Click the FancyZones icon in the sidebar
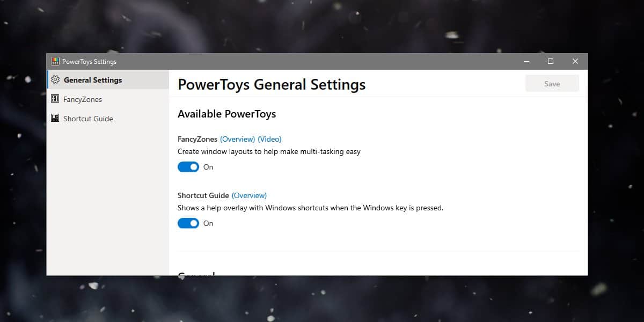Screen dimensions: 644x322 [55, 99]
